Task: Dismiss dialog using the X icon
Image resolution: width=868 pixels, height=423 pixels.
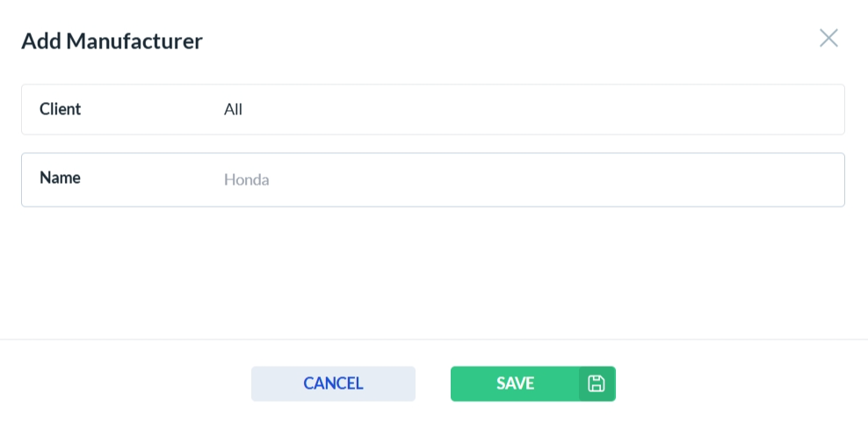Action: 828,38
